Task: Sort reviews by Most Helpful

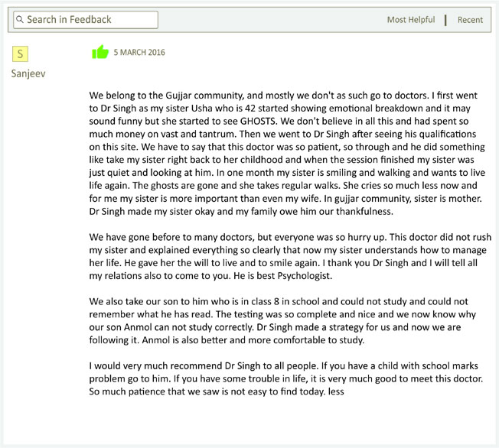Action: 411,20
